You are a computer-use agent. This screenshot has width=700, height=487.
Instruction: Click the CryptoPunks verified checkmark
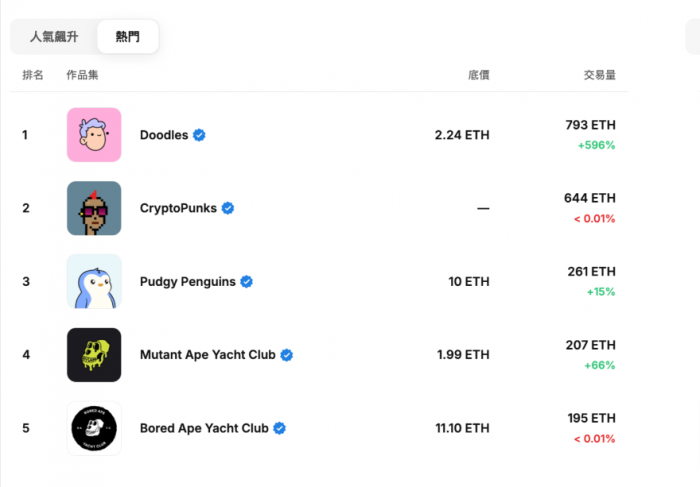[228, 208]
